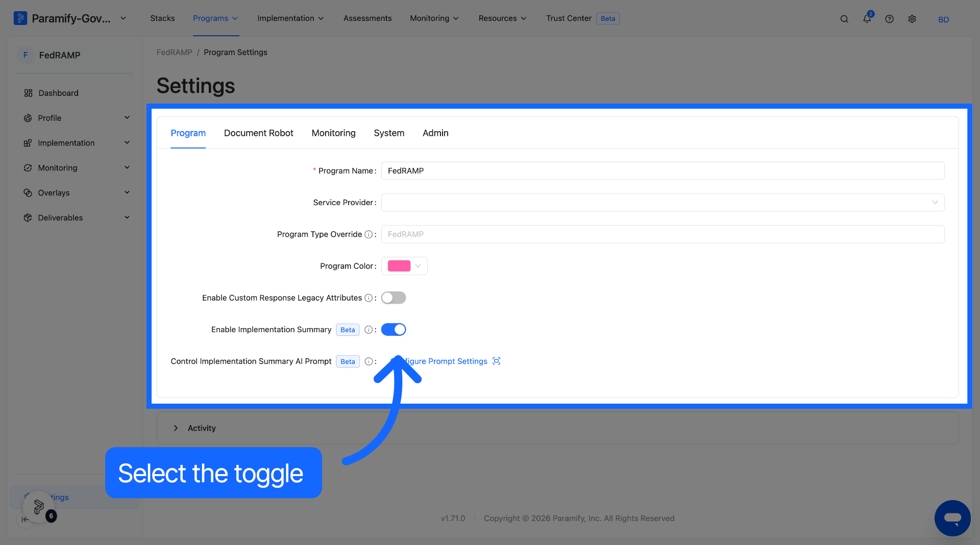Viewport: 980px width, 545px height.
Task: Click the info icon beside Program Type Override
Action: pyautogui.click(x=368, y=234)
